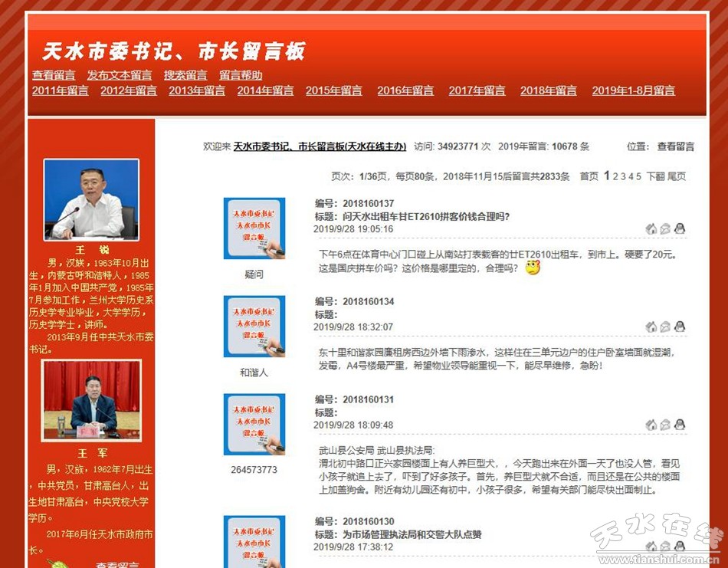Go to page 3 of messages

[x=623, y=176]
